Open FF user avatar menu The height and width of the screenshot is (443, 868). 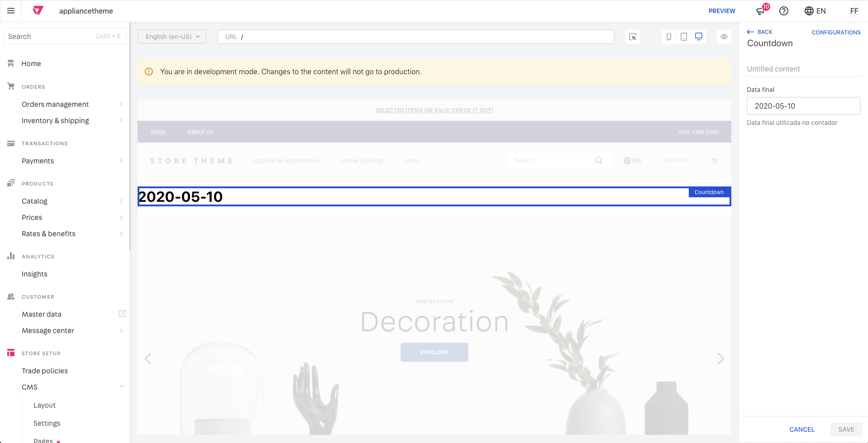(854, 11)
